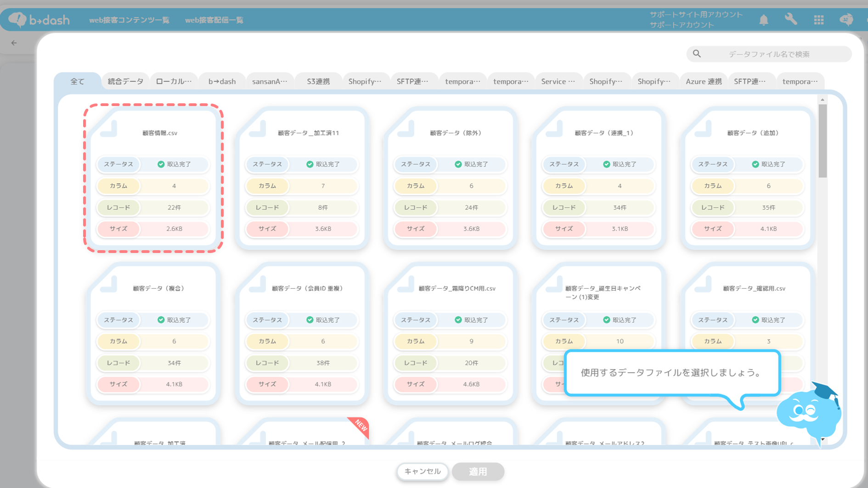The image size is (868, 488).
Task: Open the apps grid icon
Action: (x=818, y=20)
